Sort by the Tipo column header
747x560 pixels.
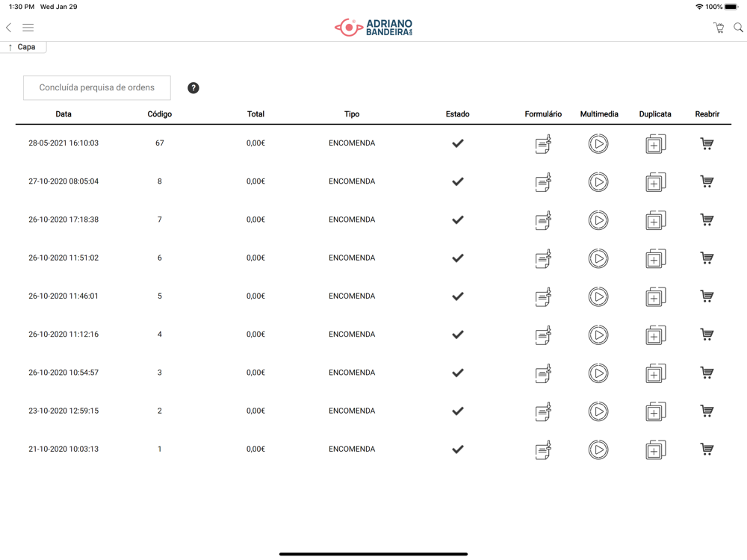click(x=352, y=114)
